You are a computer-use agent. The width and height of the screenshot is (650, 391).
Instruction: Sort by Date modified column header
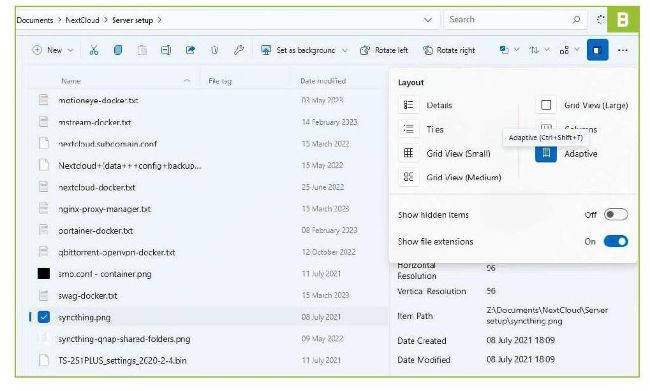click(323, 81)
